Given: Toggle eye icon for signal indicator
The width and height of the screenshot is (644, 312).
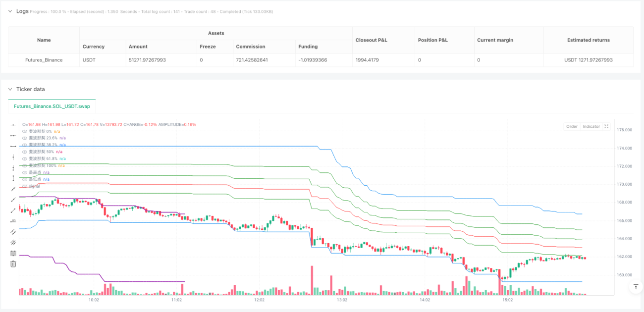Looking at the screenshot, I should click(25, 186).
